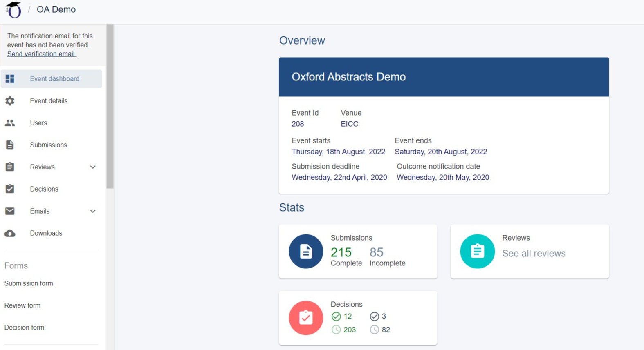Click OA Demo breadcrumb title

[56, 9]
